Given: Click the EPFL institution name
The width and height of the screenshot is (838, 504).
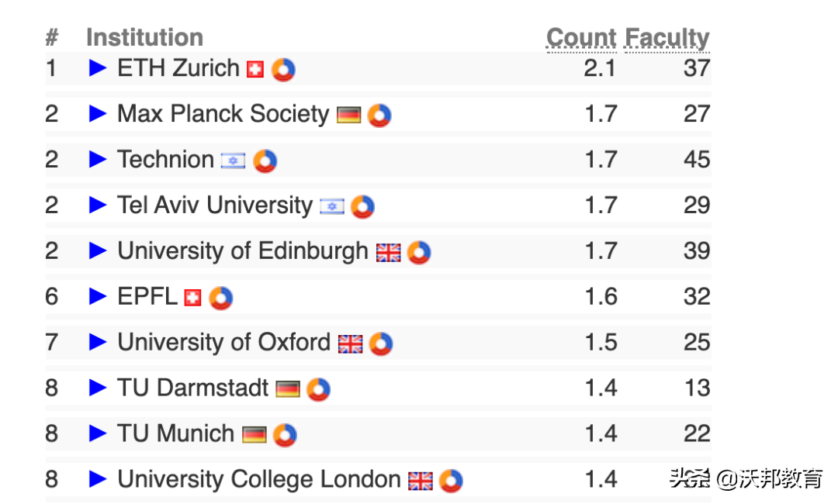Looking at the screenshot, I should 147,296.
